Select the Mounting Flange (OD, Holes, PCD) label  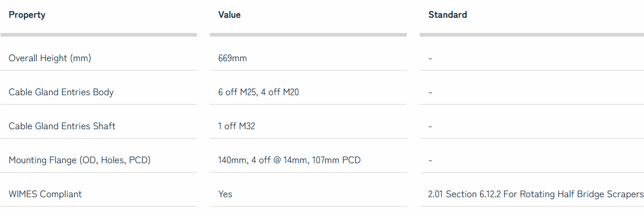(x=80, y=160)
